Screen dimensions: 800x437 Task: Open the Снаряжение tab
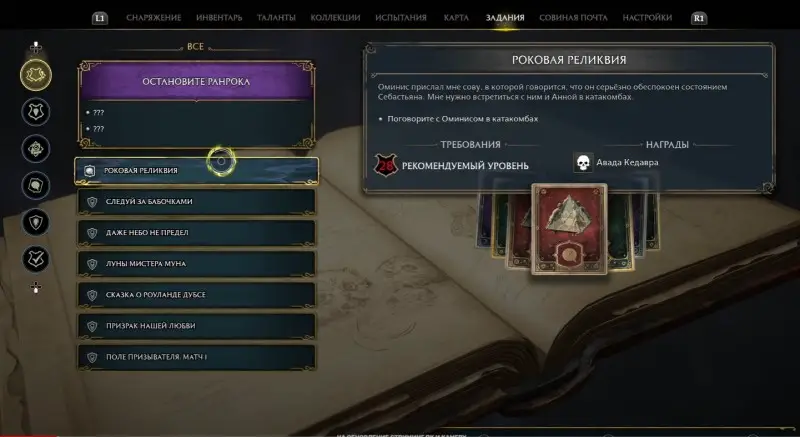[154, 18]
